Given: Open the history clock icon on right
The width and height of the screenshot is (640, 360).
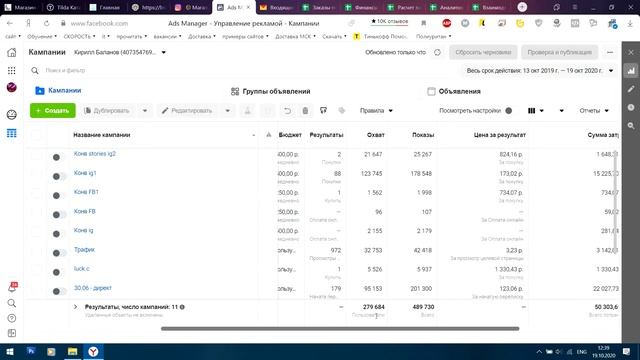Looking at the screenshot, I should 631,107.
